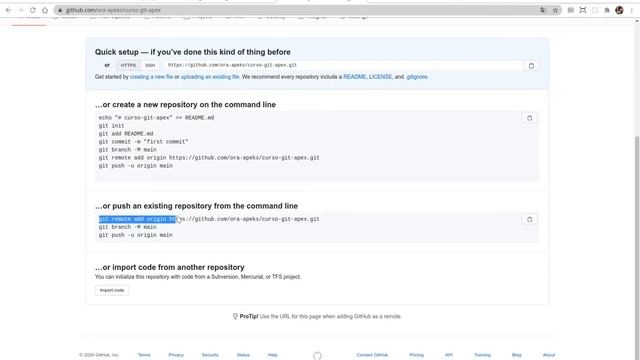This screenshot has width=640, height=360.
Task: Click '…or import code from another repository' heading
Action: tap(170, 267)
